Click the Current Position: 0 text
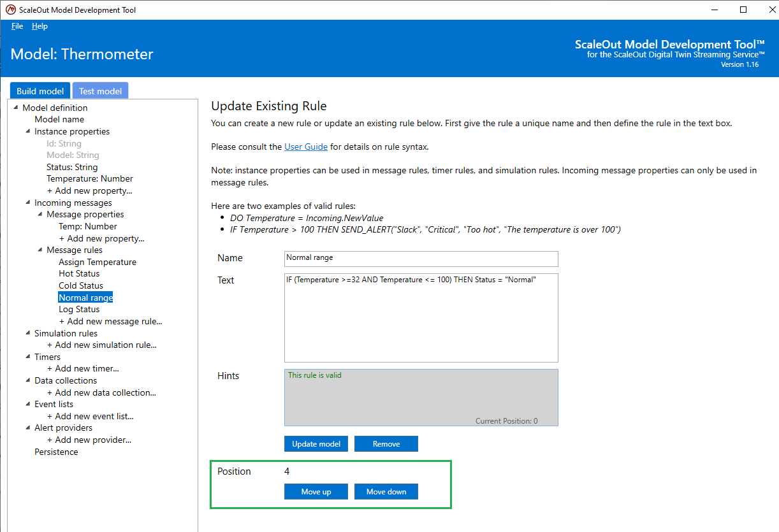This screenshot has width=779, height=532. click(x=506, y=421)
